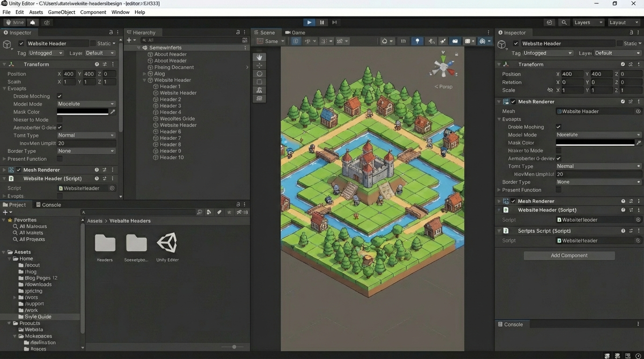Screen dimensions: 644x359
Task: Click the Mask Color swatch in the right Inspector
Action: pyautogui.click(x=595, y=143)
